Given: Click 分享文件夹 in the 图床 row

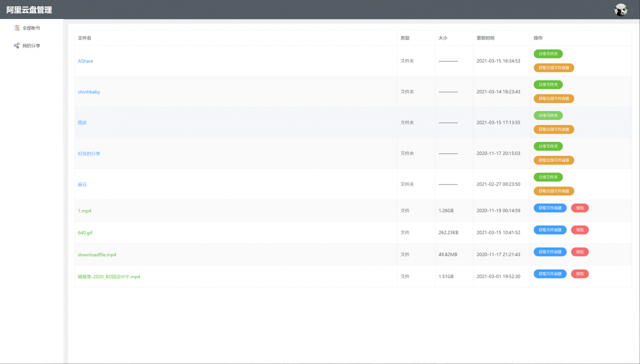Looking at the screenshot, I should click(x=548, y=115).
